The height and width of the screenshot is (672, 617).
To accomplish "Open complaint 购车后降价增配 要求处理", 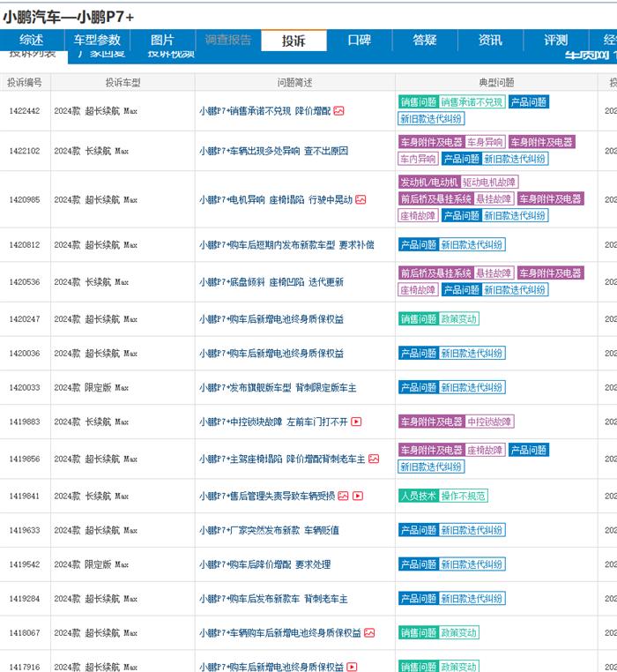I will tap(264, 564).
